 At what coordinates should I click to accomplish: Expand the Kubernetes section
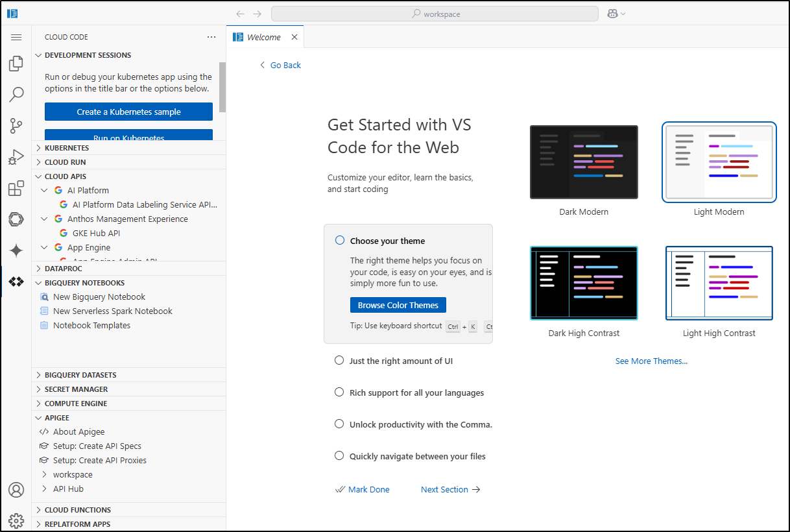pos(128,148)
